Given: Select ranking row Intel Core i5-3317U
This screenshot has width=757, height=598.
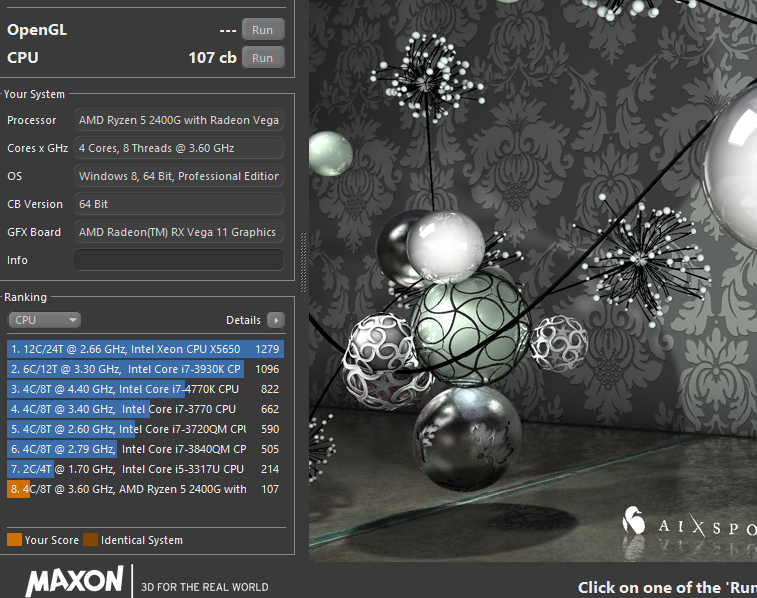Looking at the screenshot, I should [x=145, y=469].
